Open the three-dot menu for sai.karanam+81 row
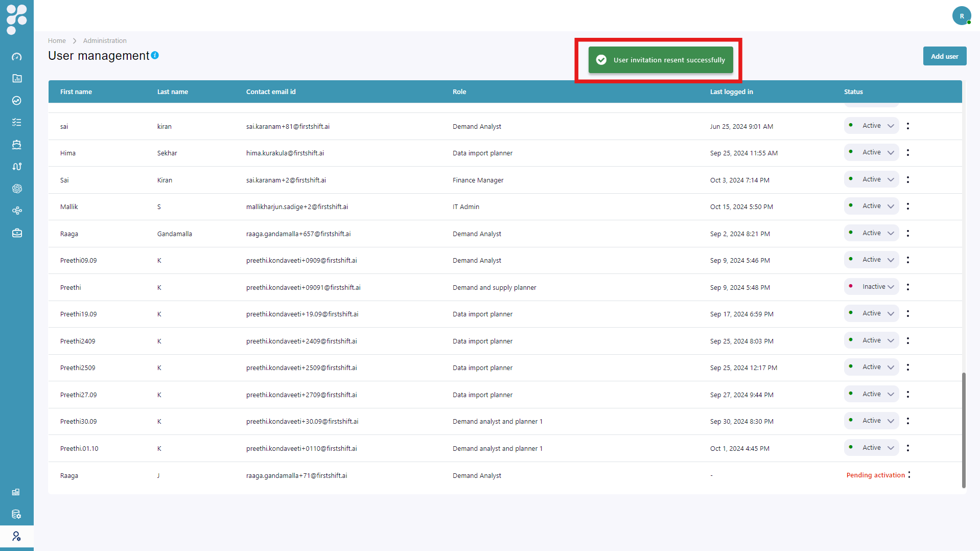Image resolution: width=980 pixels, height=551 pixels. 908,126
